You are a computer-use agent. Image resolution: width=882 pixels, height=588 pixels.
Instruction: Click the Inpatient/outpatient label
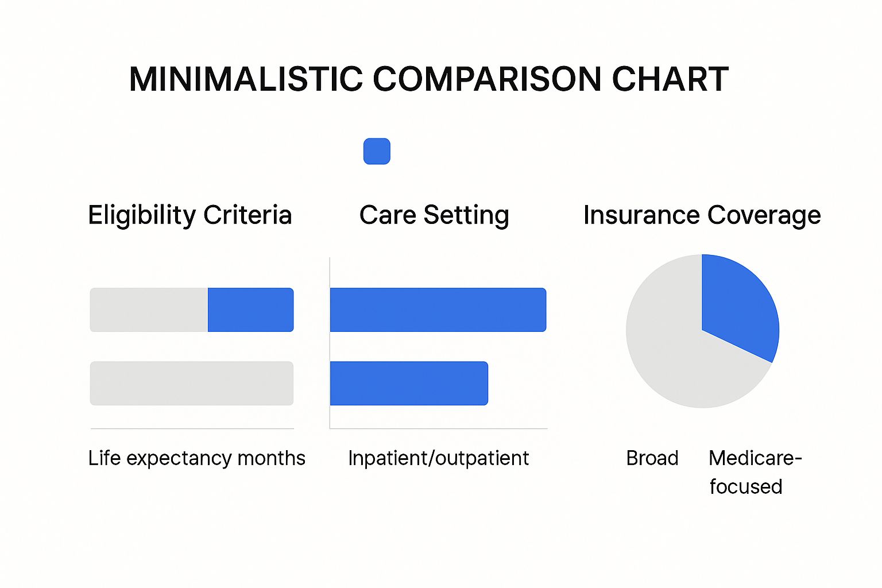(x=438, y=458)
